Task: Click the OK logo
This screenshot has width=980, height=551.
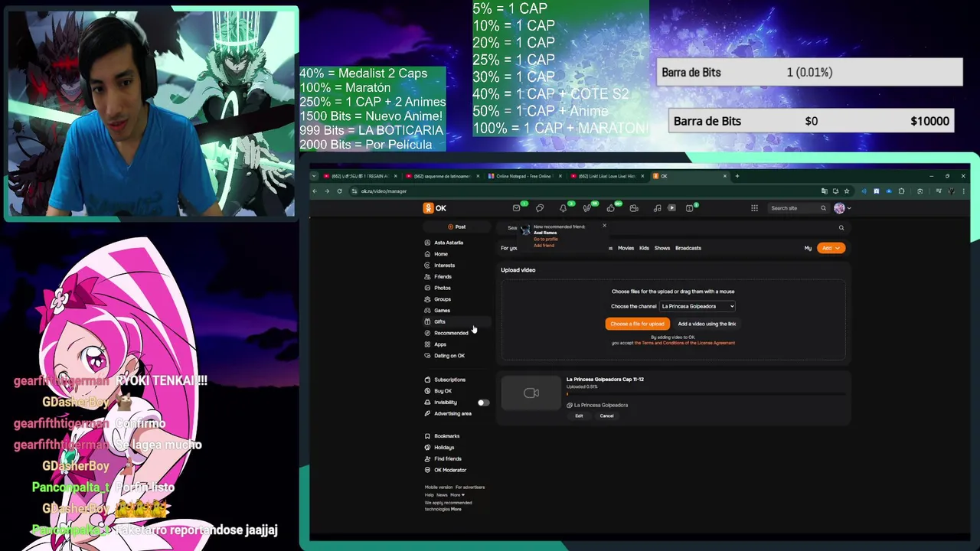Action: pyautogui.click(x=435, y=208)
